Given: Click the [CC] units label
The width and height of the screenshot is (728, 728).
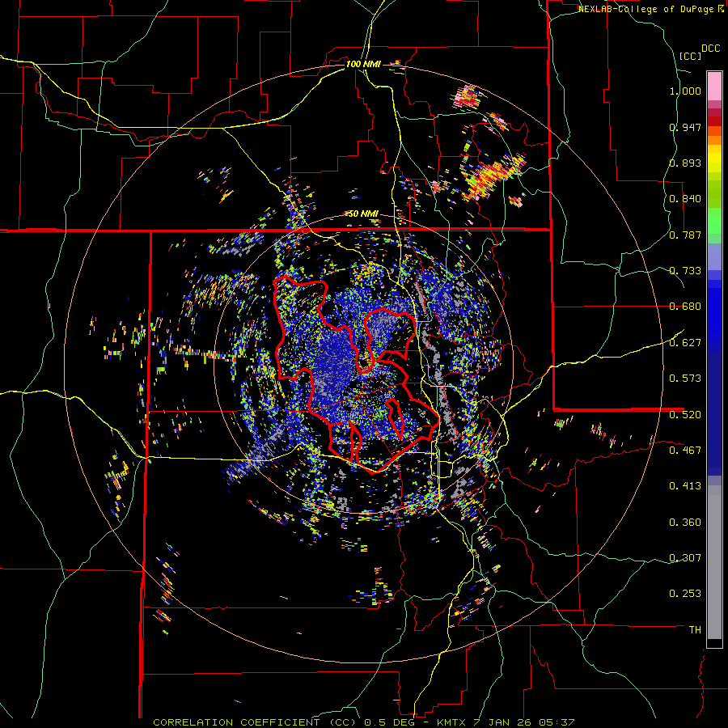Looking at the screenshot, I should pyautogui.click(x=690, y=56).
